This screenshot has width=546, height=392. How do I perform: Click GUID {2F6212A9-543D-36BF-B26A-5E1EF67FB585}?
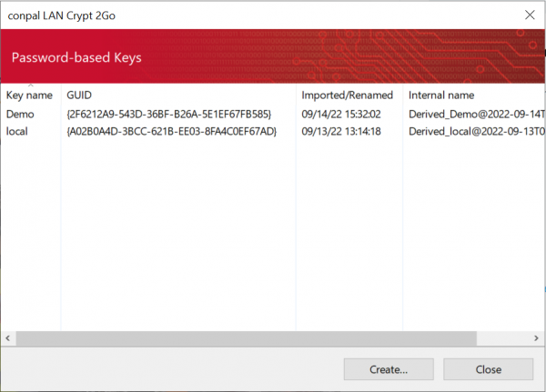tap(169, 115)
